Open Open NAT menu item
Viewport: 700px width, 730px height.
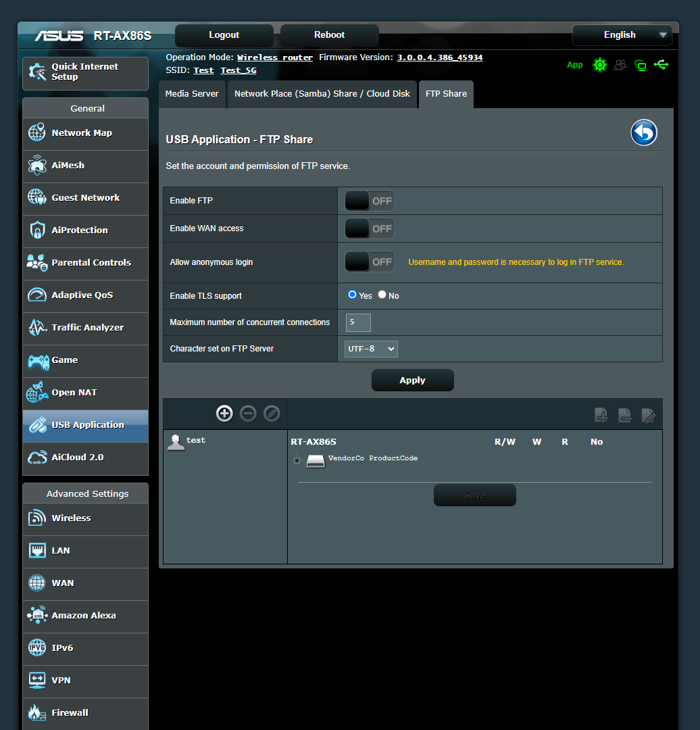[86, 393]
